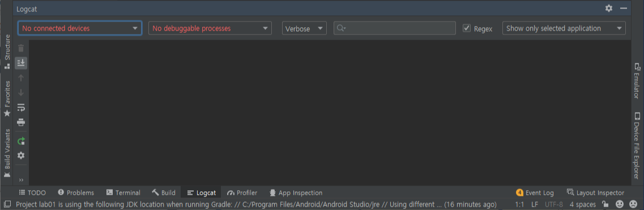Open the No connected devices dropdown
This screenshot has height=210, width=644.
[x=80, y=28]
